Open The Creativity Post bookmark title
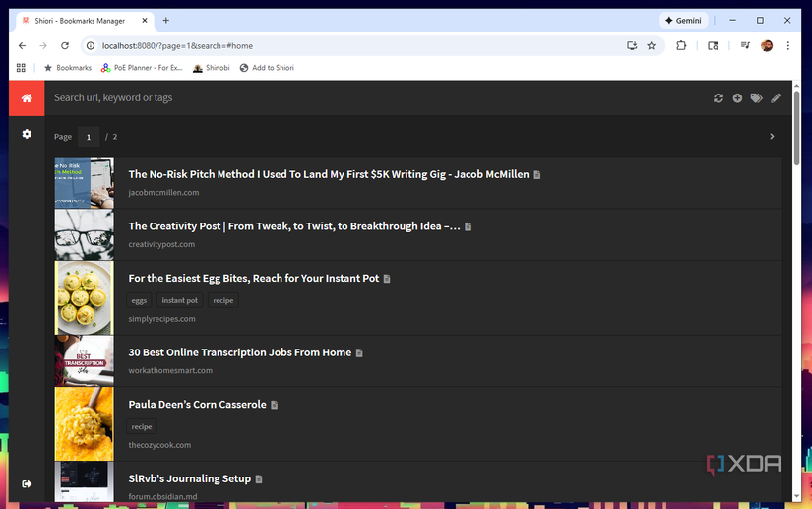The image size is (812, 509). tap(294, 226)
